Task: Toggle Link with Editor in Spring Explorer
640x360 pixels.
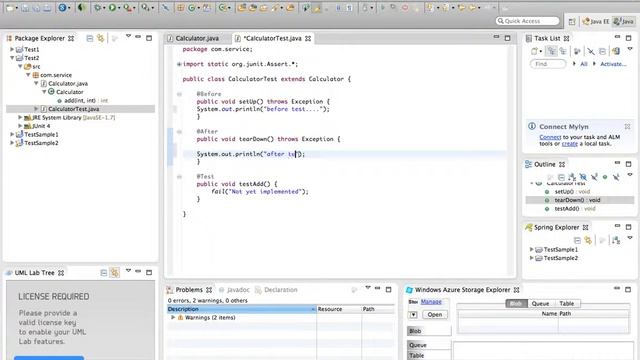Action: tap(588, 240)
